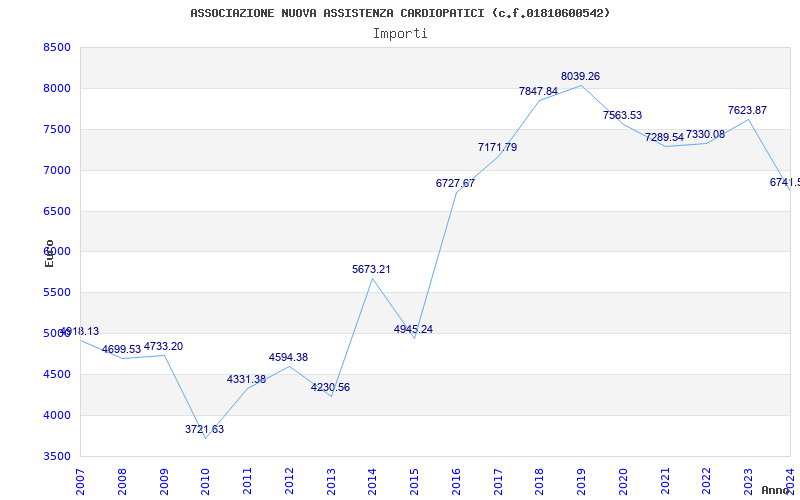Click x-axis year label 2010
800x500 pixels.
coord(205,482)
